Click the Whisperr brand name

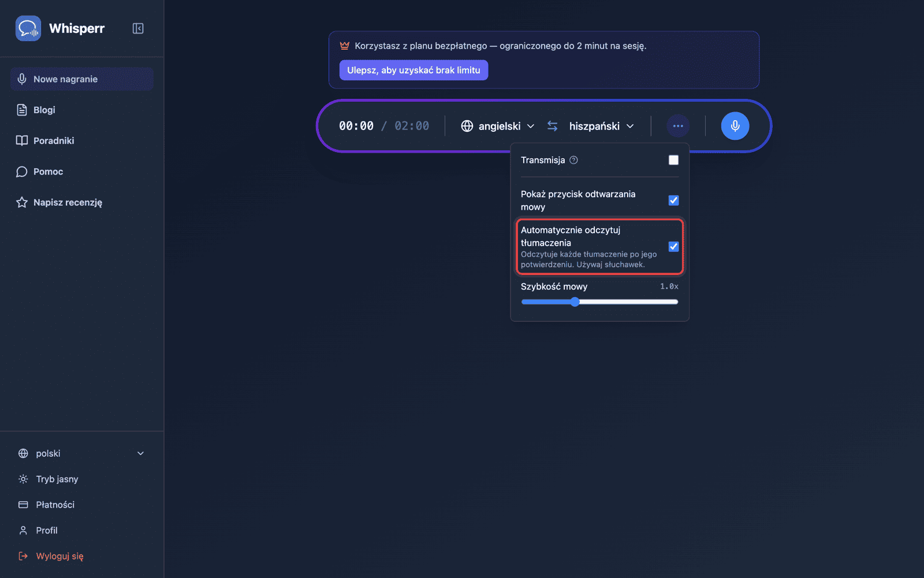pyautogui.click(x=77, y=28)
